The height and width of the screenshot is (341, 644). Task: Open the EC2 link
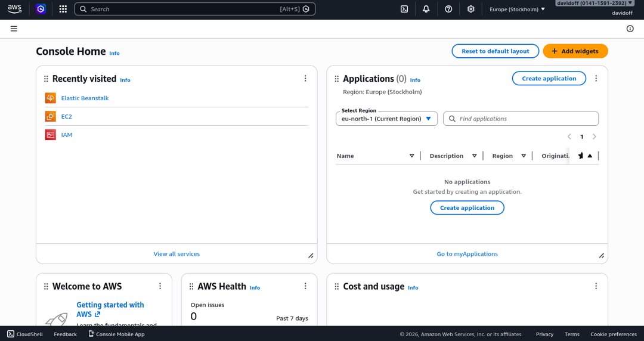tap(67, 116)
